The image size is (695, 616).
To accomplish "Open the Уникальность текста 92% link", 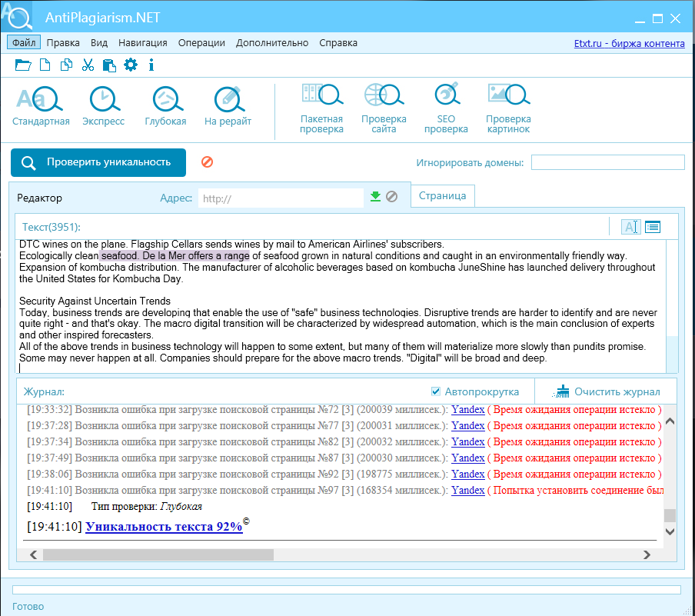I will pos(164,527).
